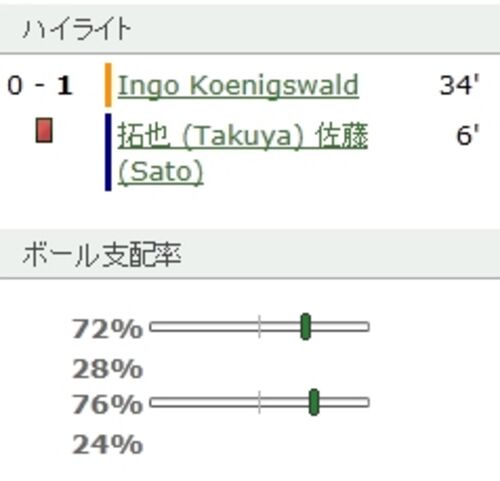Click navy team bar beside Sato
This screenshot has width=500, height=481.
point(108,152)
